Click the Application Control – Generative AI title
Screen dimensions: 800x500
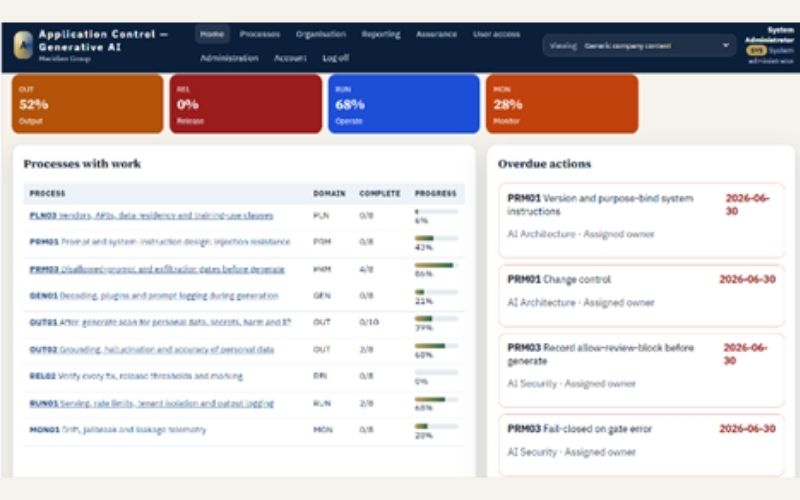tap(104, 41)
